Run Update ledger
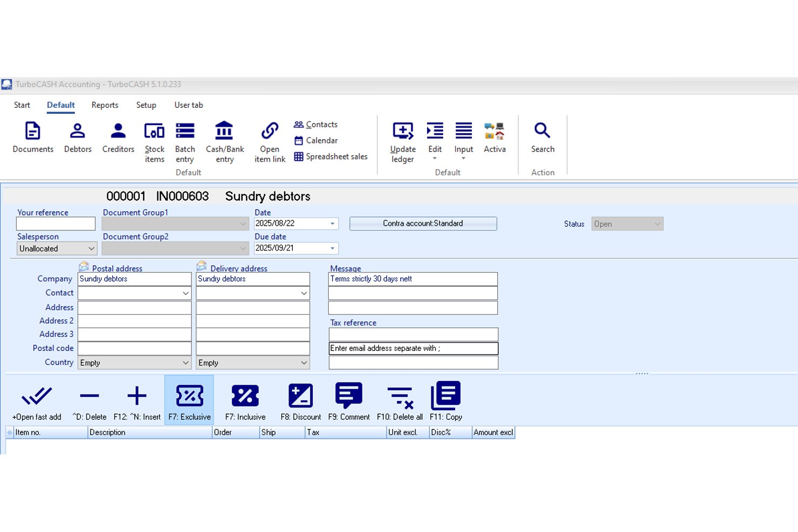 pos(403,142)
